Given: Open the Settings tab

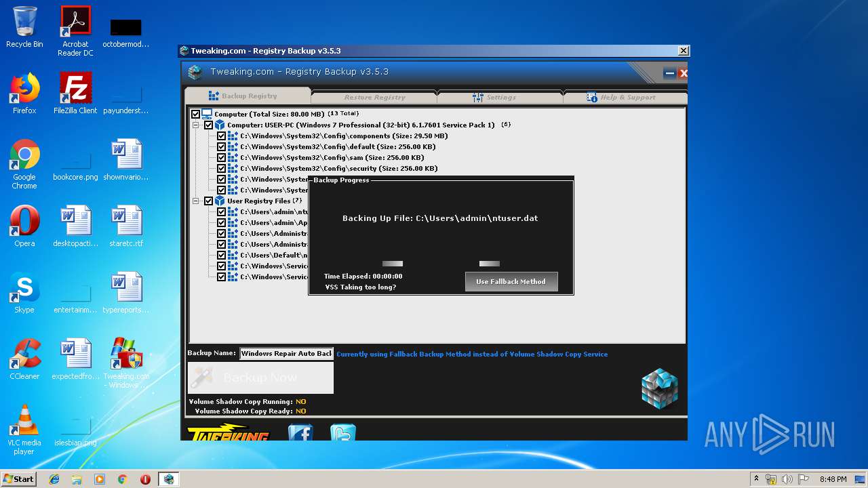Looking at the screenshot, I should pyautogui.click(x=500, y=97).
